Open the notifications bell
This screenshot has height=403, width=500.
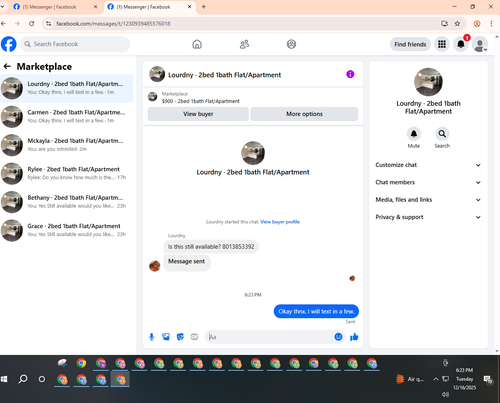click(461, 44)
